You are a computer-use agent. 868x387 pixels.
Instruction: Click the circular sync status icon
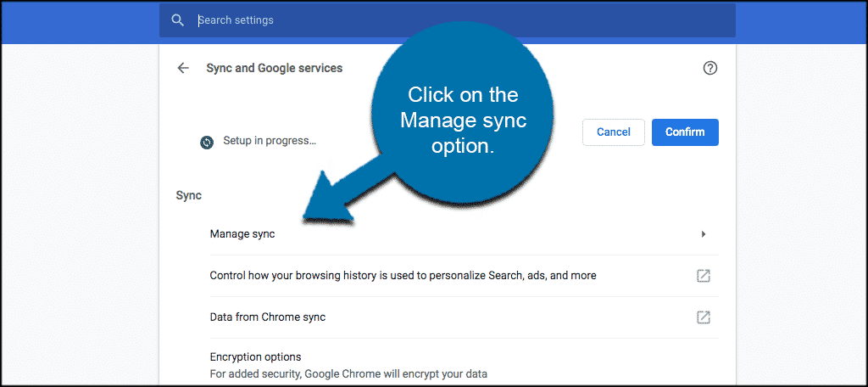tap(207, 143)
